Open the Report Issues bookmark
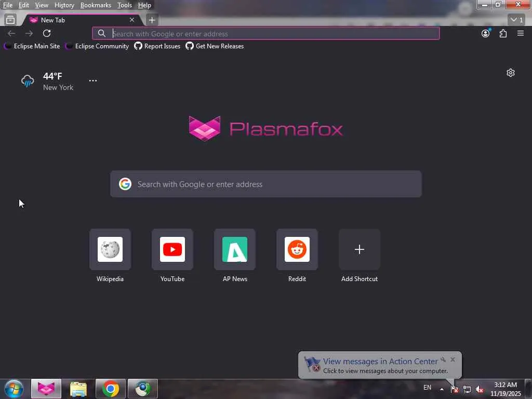 [x=157, y=46]
